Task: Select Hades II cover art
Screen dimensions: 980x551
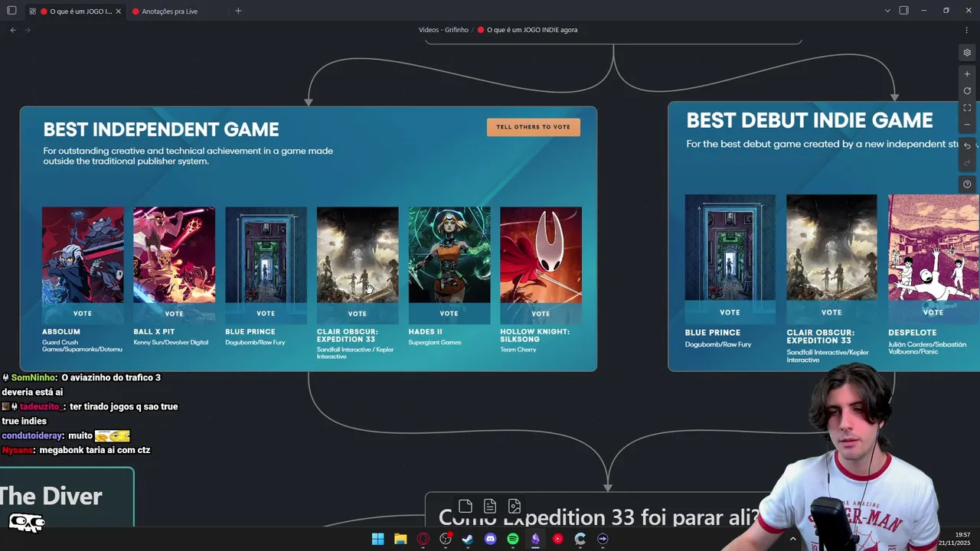Action: pos(449,256)
